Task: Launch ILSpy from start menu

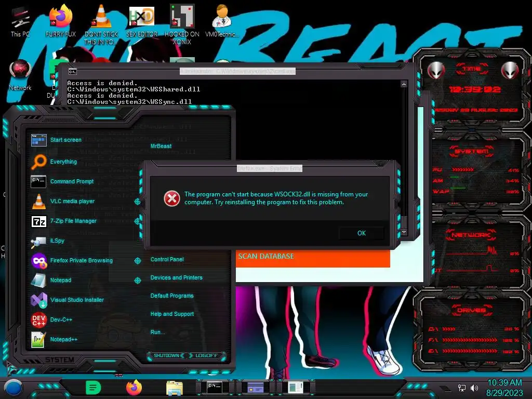Action: pos(47,241)
